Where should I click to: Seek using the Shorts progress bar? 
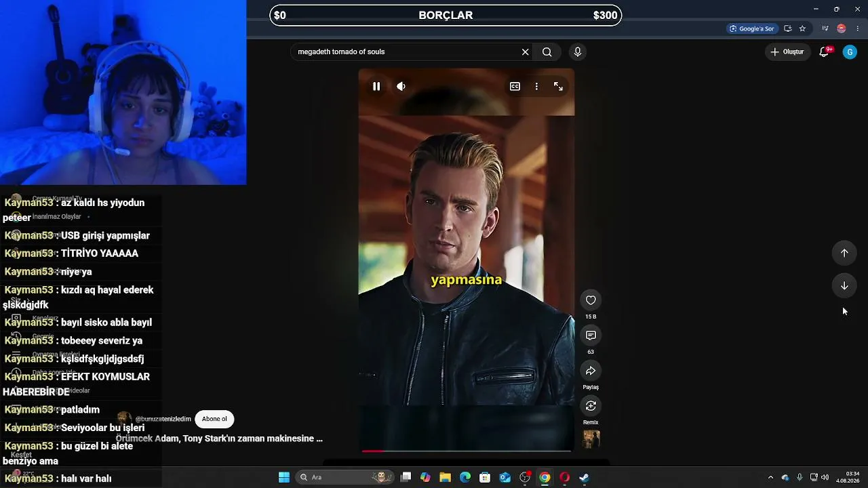467,451
